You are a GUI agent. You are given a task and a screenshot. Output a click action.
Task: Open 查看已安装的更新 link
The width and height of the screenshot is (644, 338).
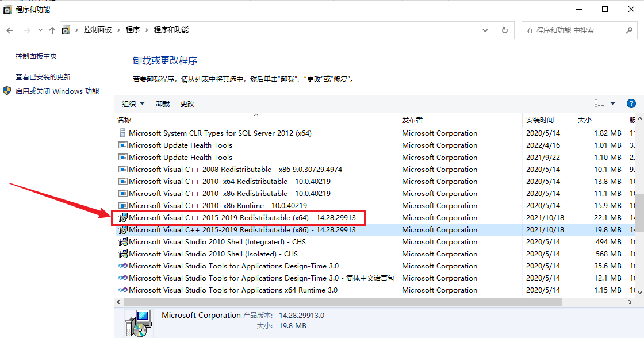(43, 77)
